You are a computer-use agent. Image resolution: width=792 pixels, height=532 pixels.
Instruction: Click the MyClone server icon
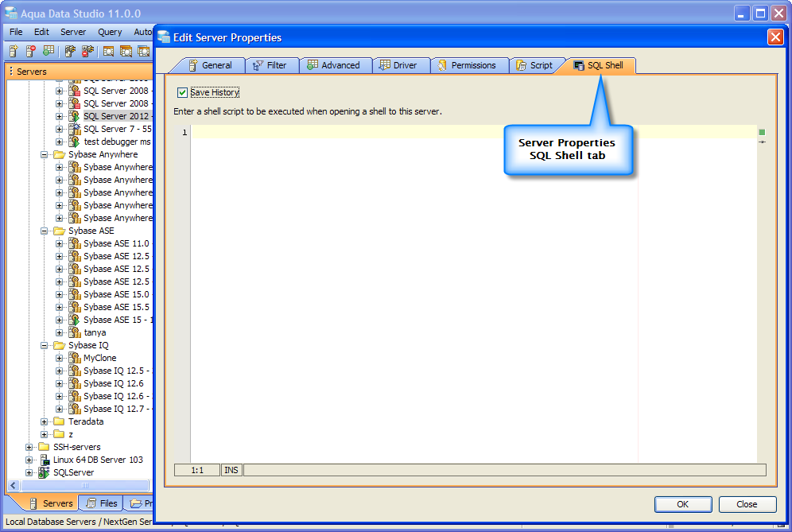(x=75, y=358)
